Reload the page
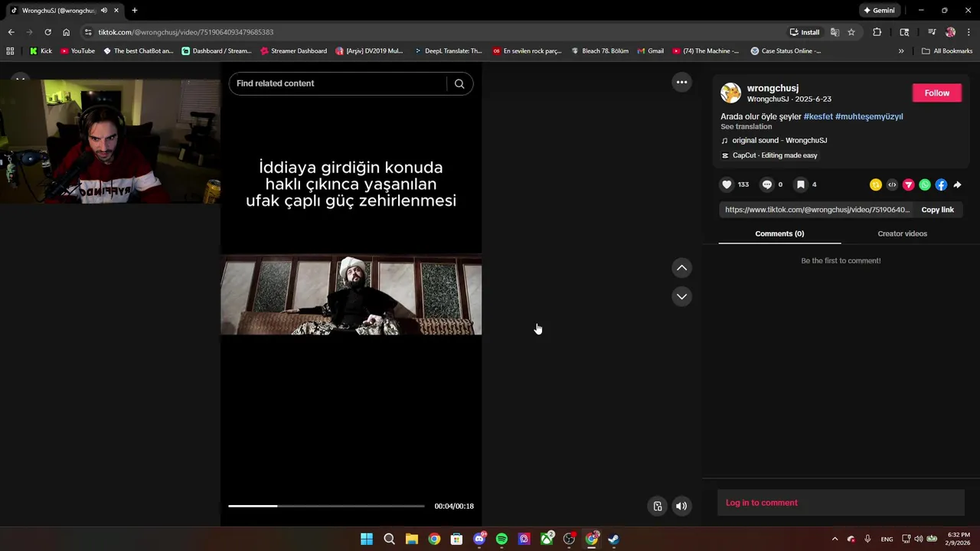This screenshot has height=551, width=980. [47, 32]
